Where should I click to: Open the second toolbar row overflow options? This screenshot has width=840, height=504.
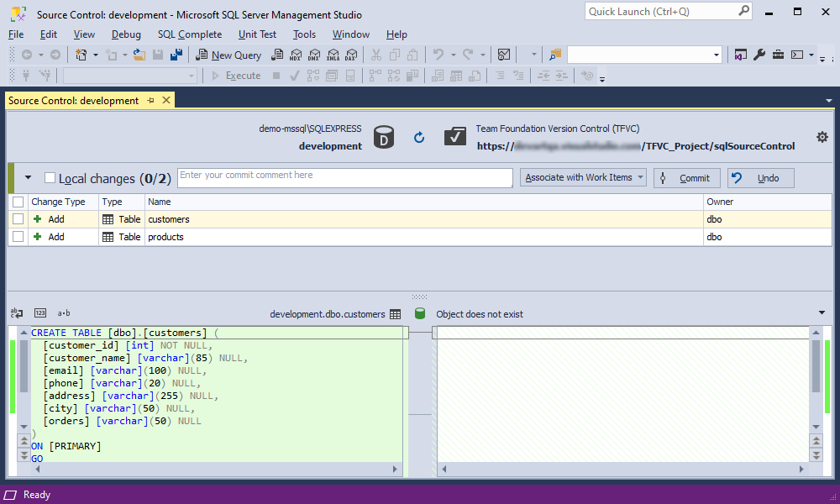click(x=602, y=79)
